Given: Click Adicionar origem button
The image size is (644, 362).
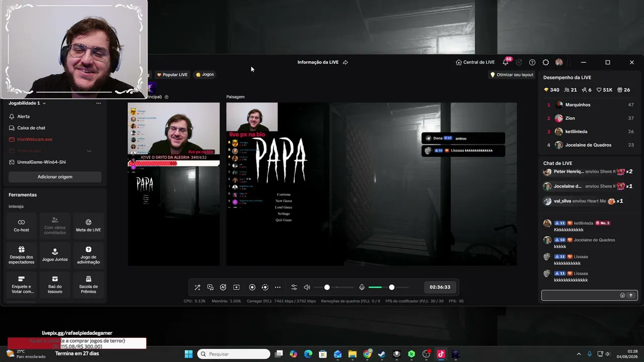Looking at the screenshot, I should click(x=55, y=177).
